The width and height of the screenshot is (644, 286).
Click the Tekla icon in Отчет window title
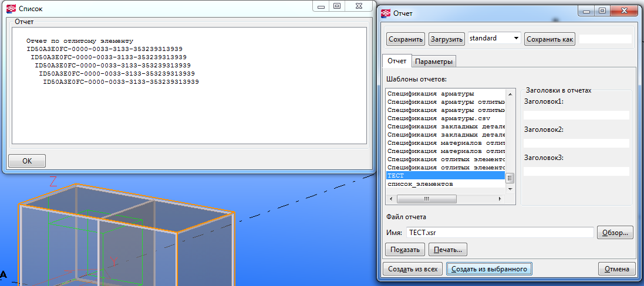pyautogui.click(x=386, y=13)
